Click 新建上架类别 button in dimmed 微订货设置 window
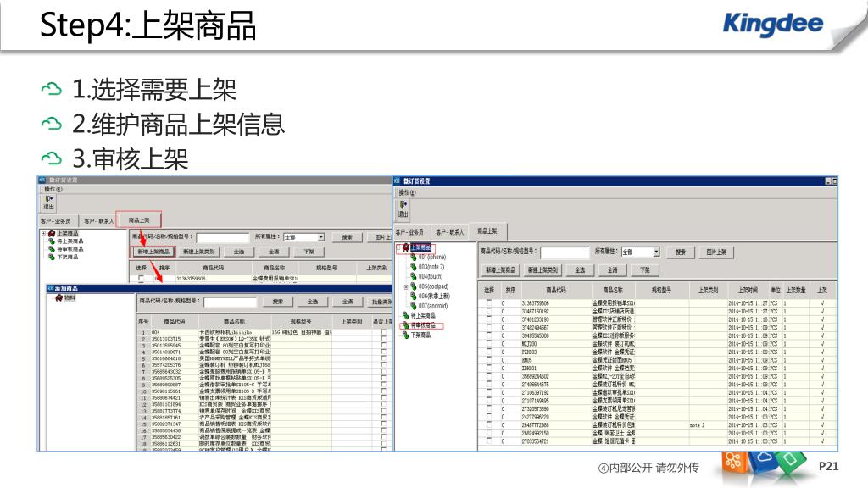 click(x=199, y=252)
